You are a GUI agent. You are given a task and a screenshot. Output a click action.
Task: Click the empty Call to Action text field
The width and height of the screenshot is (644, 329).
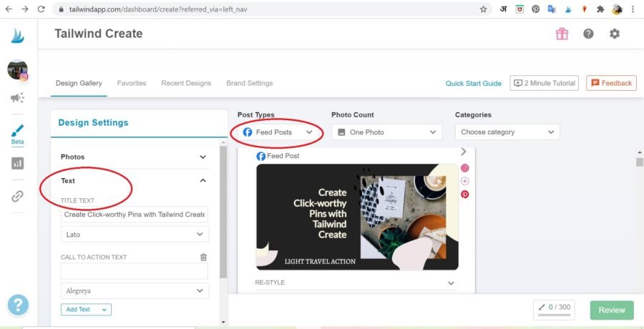(135, 272)
